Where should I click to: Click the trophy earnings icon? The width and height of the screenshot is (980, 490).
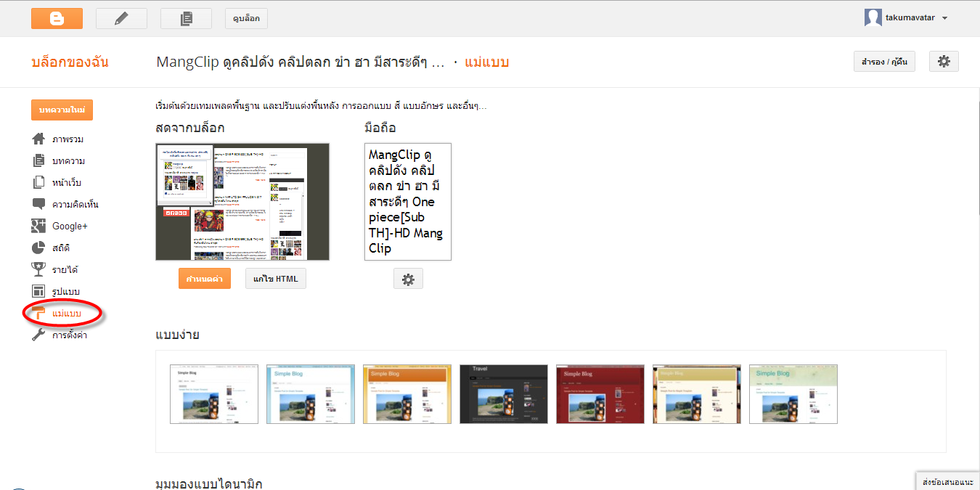39,269
